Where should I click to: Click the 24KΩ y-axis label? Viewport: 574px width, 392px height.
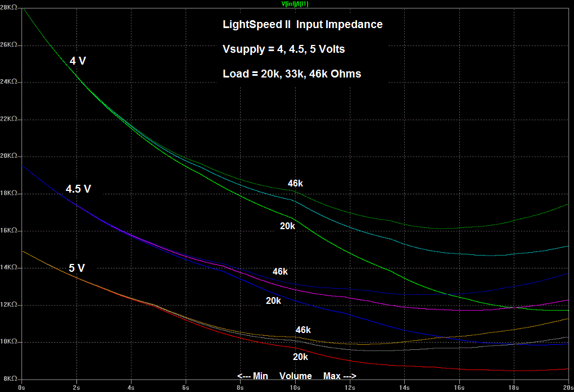(9, 81)
